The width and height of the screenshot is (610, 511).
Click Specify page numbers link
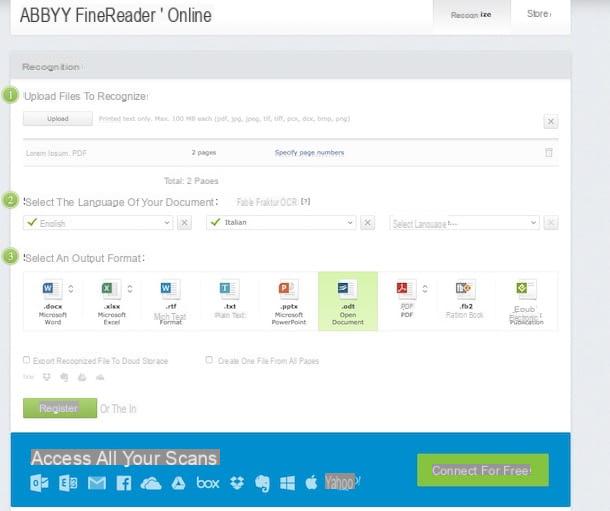click(x=309, y=152)
